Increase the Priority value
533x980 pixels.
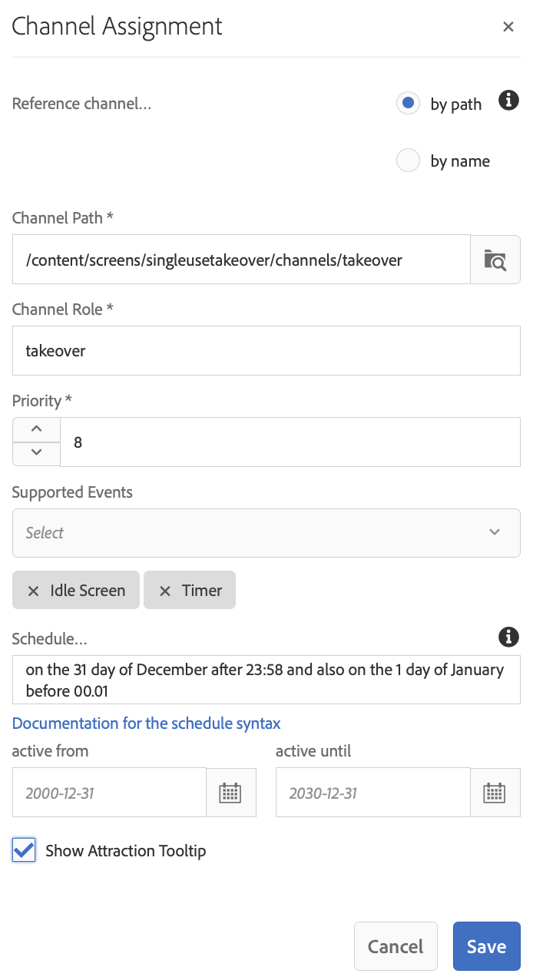tap(36, 429)
